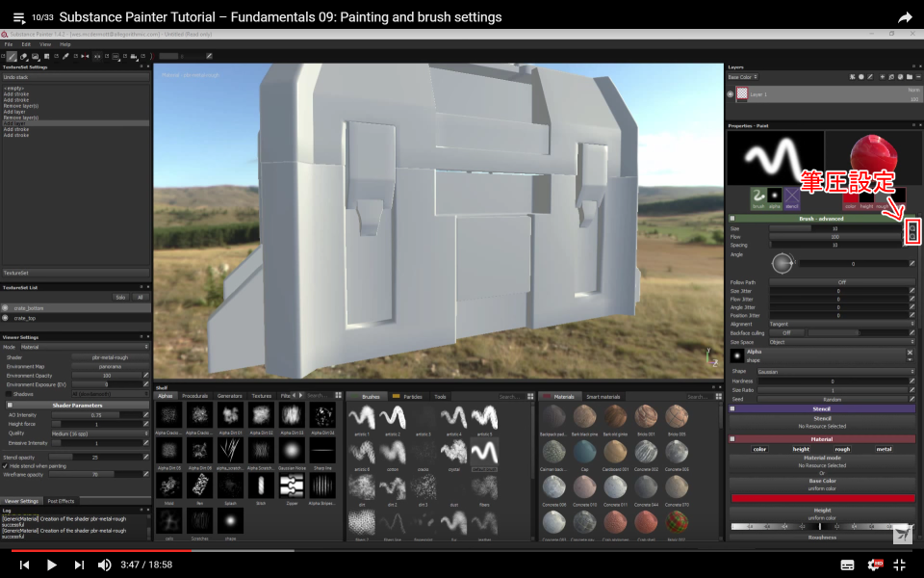The height and width of the screenshot is (578, 924).
Task: Switch to the Procedurals shelf tab
Action: [x=195, y=396]
